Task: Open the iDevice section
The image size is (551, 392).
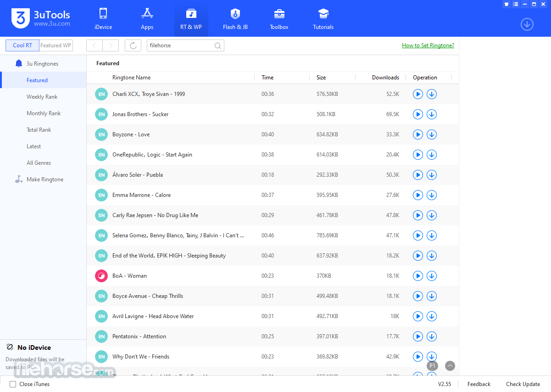Action: pyautogui.click(x=103, y=19)
